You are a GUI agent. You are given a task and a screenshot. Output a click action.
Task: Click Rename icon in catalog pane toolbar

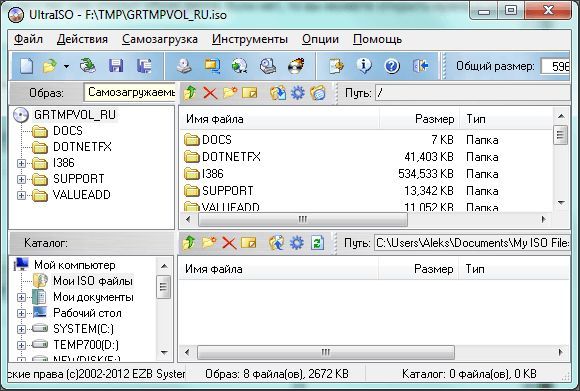pos(249,243)
